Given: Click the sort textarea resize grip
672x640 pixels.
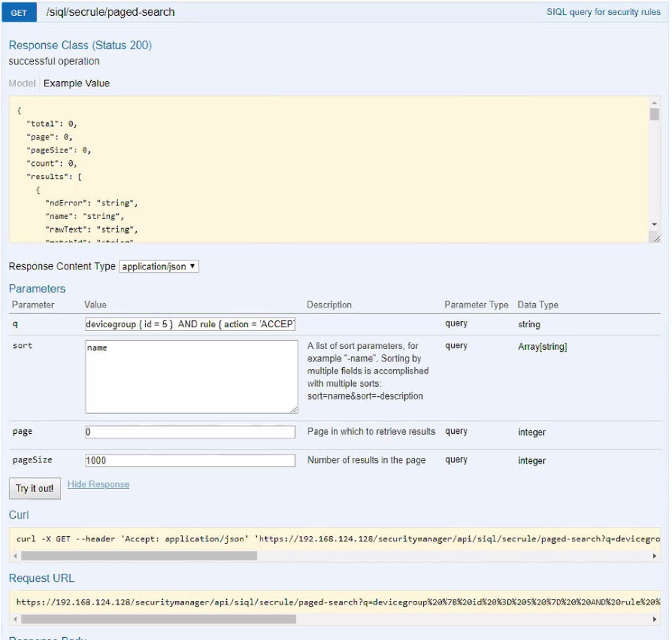Looking at the screenshot, I should (x=294, y=410).
